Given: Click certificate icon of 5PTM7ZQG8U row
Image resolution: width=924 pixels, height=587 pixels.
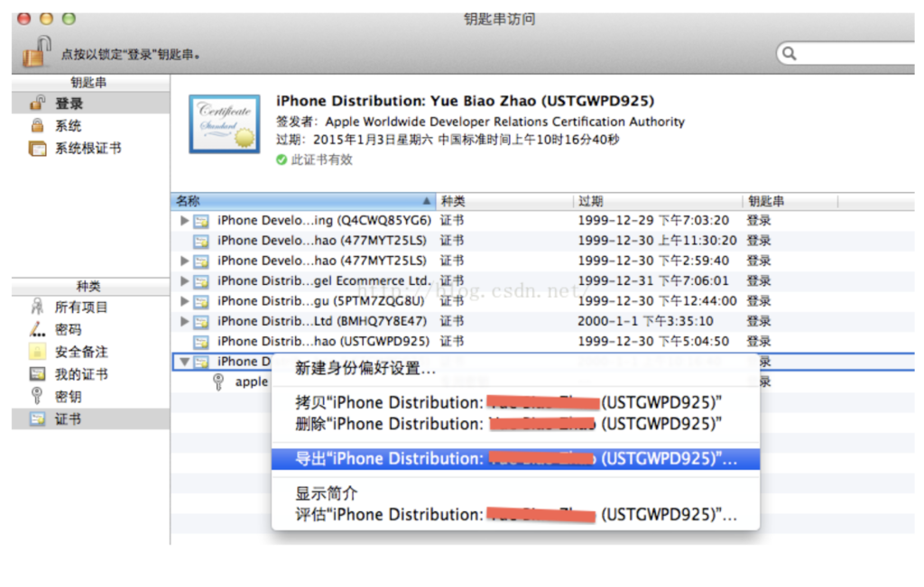Looking at the screenshot, I should (201, 301).
